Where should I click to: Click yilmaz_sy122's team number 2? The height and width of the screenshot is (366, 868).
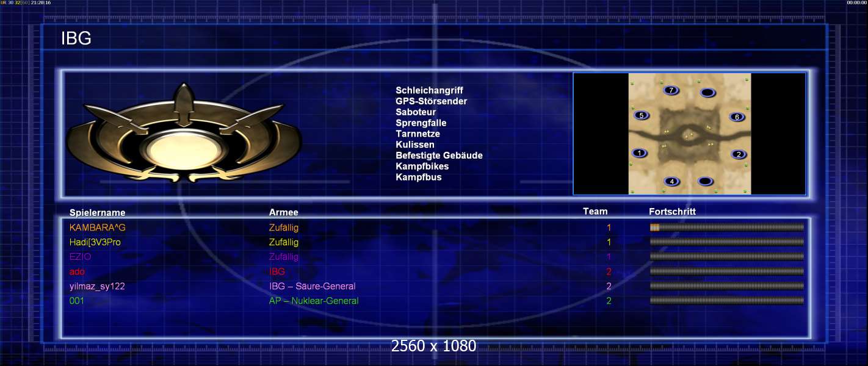tap(609, 286)
